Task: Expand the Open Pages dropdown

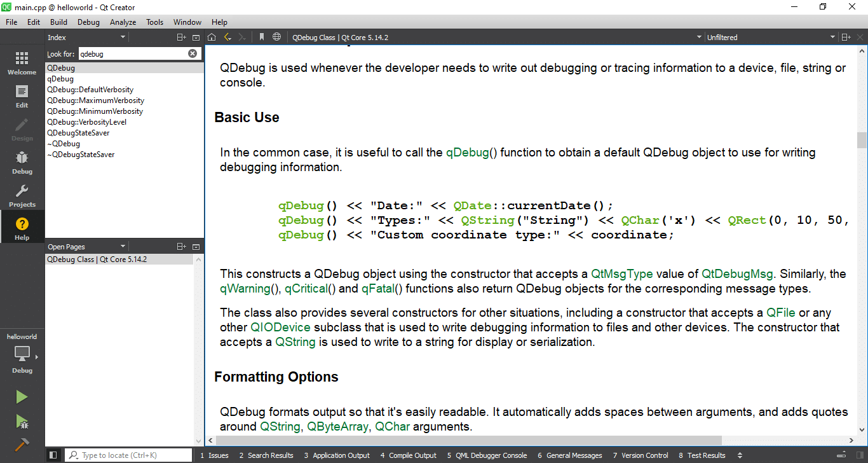Action: [x=123, y=247]
